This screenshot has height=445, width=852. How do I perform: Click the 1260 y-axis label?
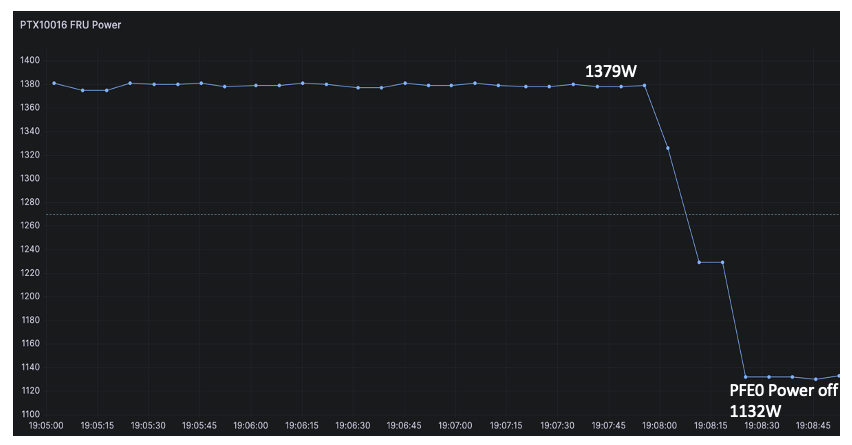coord(30,225)
